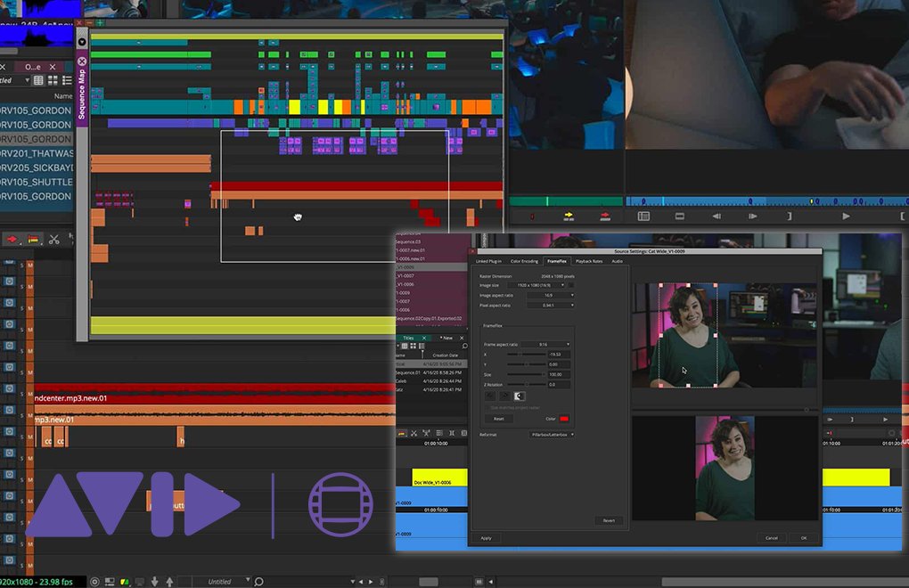
Task: Enable red arrow segment mode in timeline toolbar
Action: [x=12, y=239]
